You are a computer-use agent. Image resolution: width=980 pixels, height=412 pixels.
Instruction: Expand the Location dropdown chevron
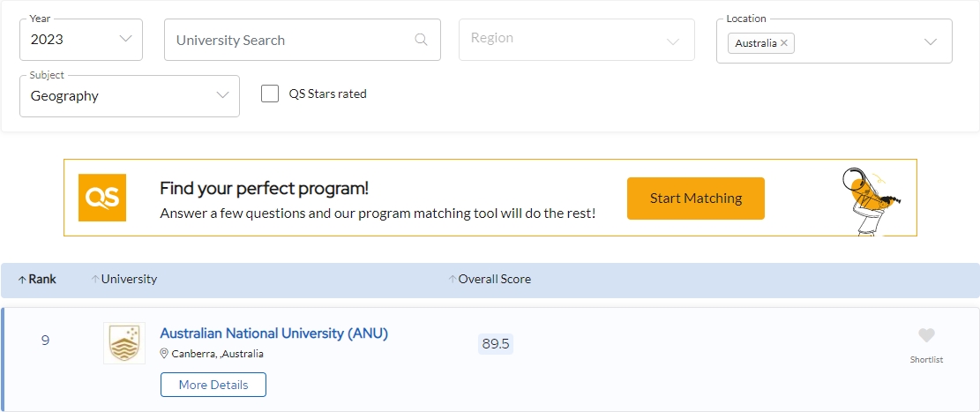[930, 41]
